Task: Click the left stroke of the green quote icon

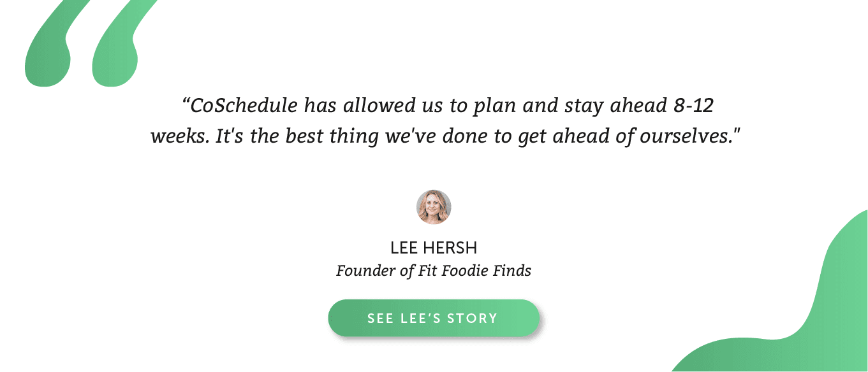Action: tap(55, 43)
